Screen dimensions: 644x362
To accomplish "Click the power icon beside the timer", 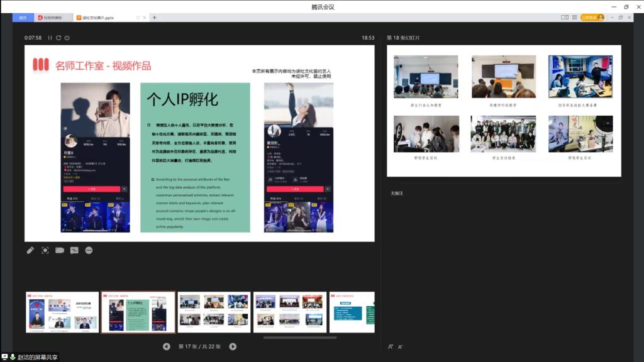I will pos(67,38).
